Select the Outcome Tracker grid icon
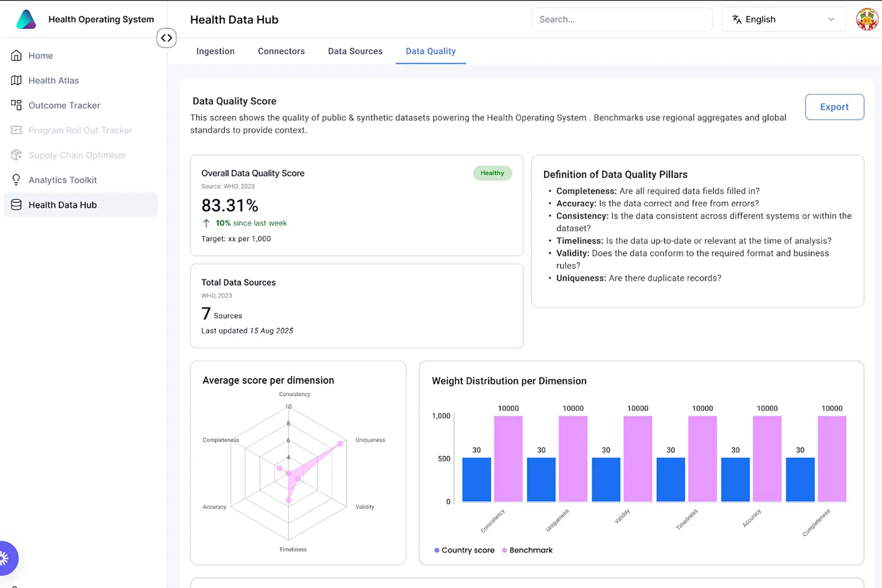882x588 pixels. coord(16,105)
